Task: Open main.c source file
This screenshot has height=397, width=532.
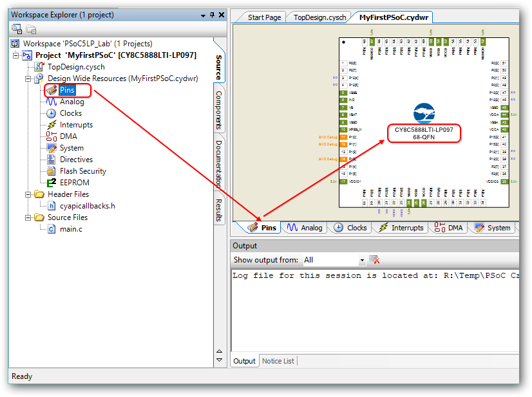Action: tap(71, 229)
